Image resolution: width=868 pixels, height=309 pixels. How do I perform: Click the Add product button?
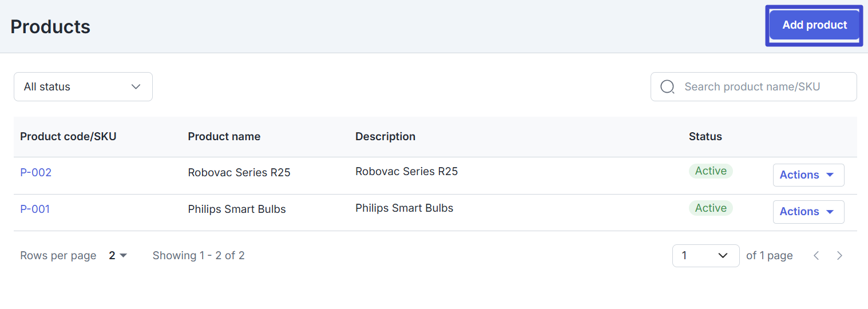[814, 25]
